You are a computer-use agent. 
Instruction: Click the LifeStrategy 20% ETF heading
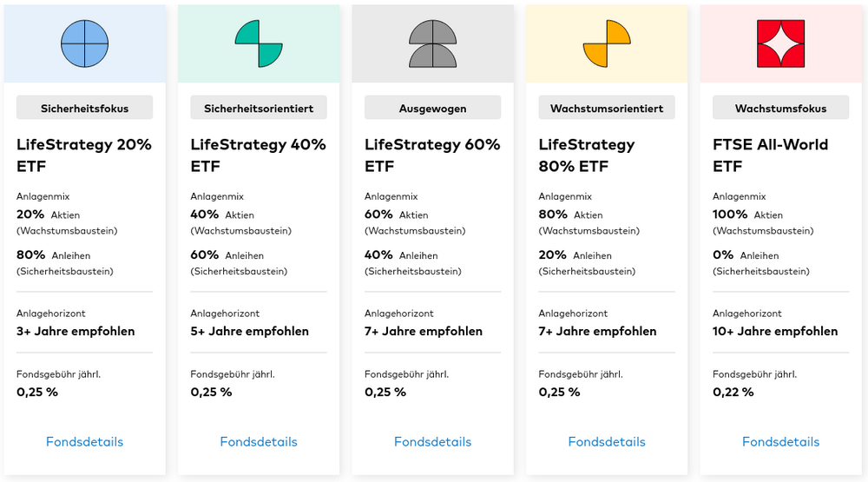coord(84,155)
